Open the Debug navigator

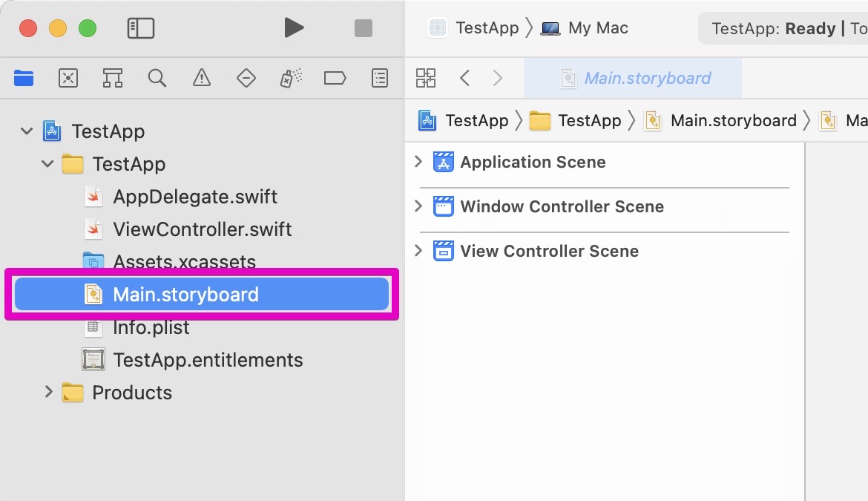pos(290,78)
